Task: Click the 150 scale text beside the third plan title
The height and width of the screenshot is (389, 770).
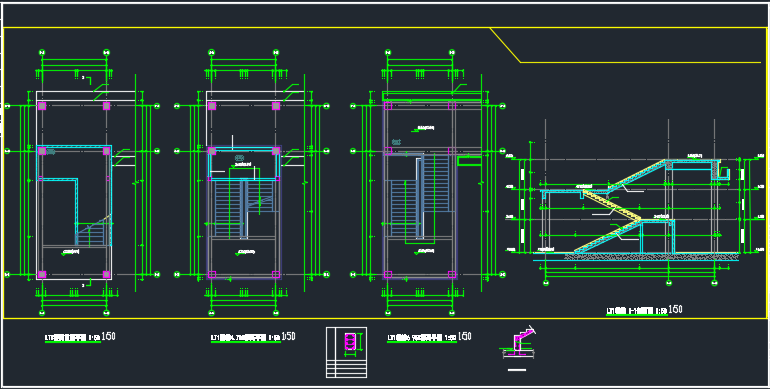Action: coord(465,336)
